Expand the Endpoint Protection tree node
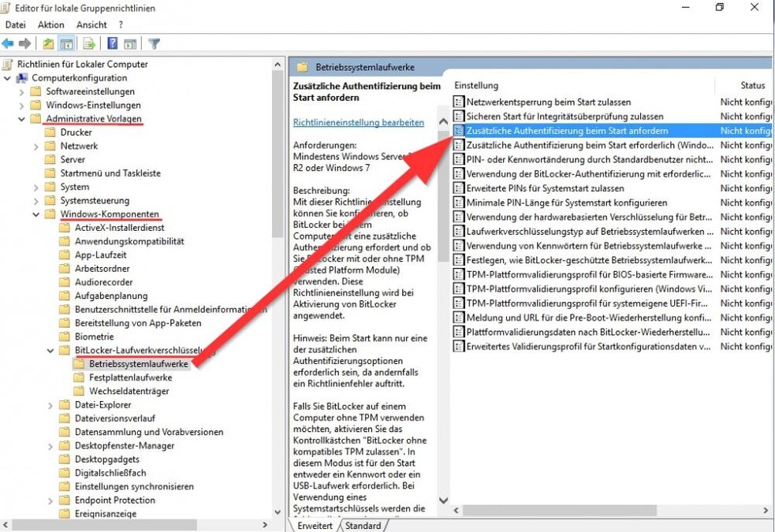775x532 pixels. tap(50, 500)
